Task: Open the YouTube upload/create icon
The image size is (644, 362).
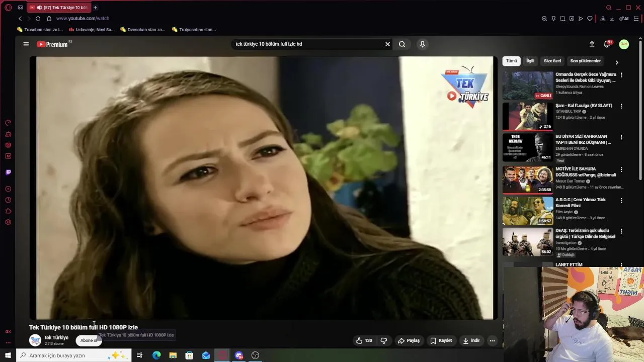Action: coord(592,44)
